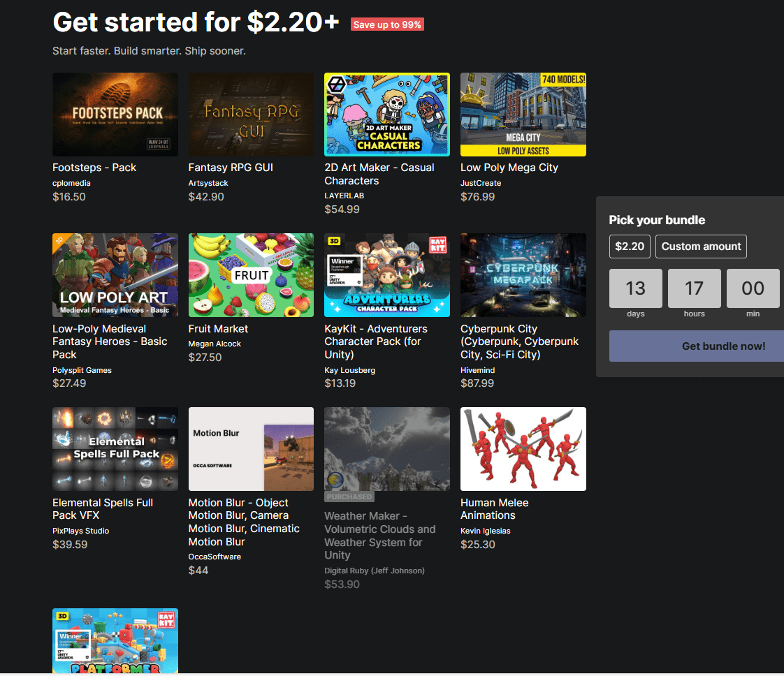Open the Elemental Spells Full Pack VFX title
This screenshot has height=676, width=784.
pyautogui.click(x=103, y=509)
